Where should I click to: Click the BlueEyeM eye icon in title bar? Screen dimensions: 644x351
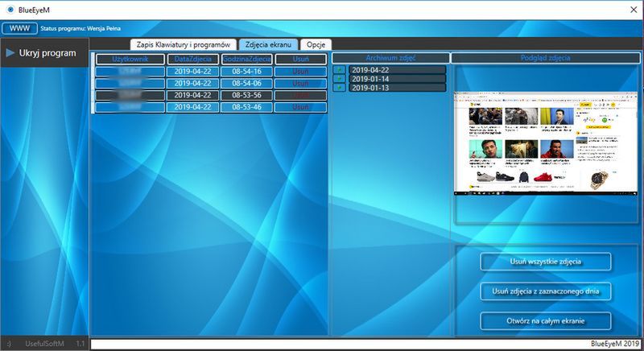click(10, 10)
